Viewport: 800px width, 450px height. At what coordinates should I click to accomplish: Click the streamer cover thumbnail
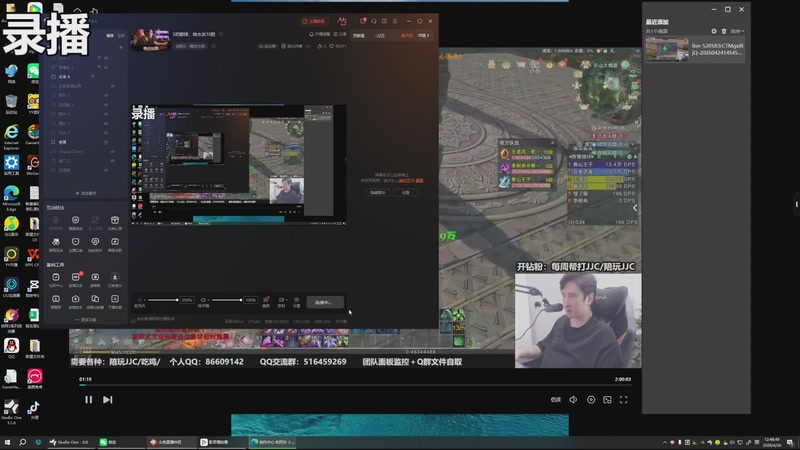coord(150,40)
